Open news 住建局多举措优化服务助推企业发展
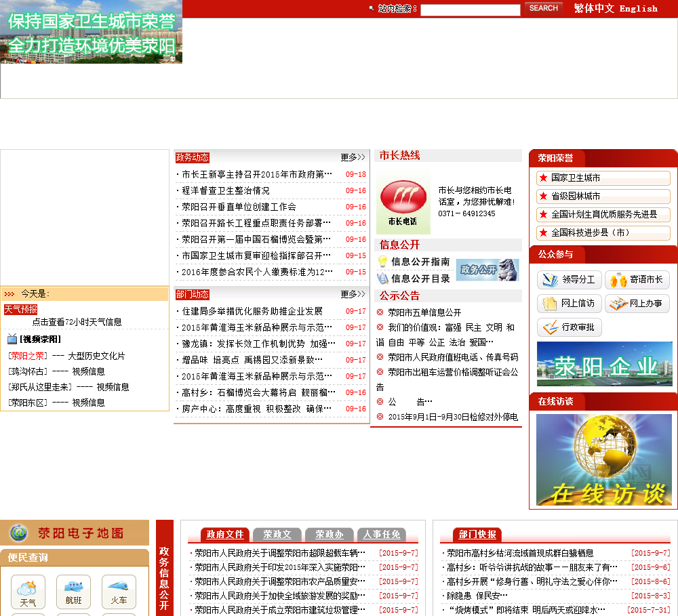The height and width of the screenshot is (616, 678). pos(252,311)
